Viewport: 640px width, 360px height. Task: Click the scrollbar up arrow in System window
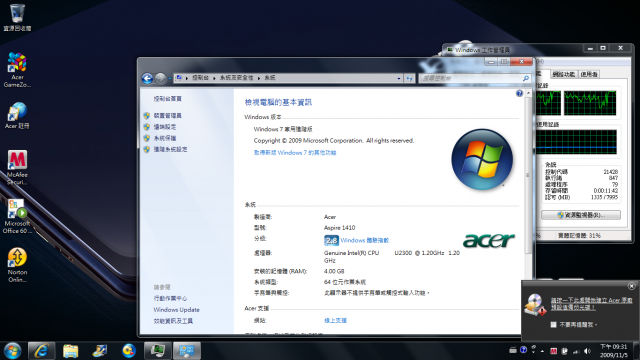(528, 93)
